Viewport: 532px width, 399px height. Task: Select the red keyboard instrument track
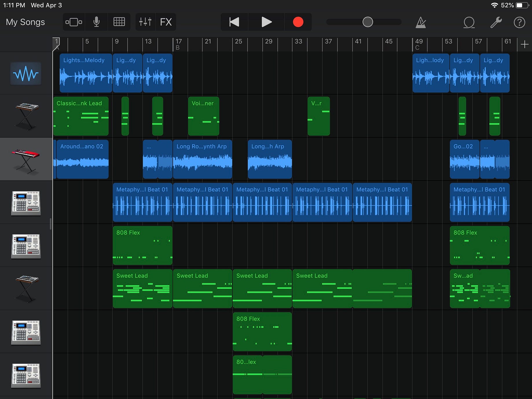pos(26,159)
